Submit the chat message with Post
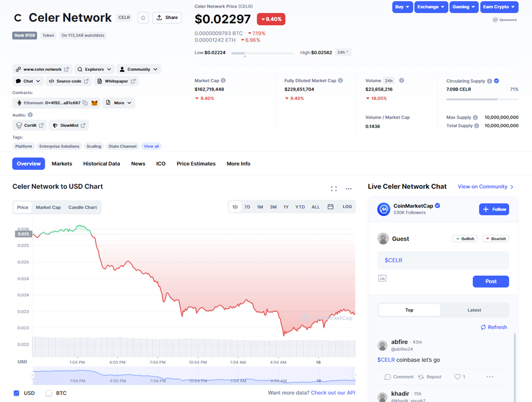The width and height of the screenshot is (532, 402). coord(491,281)
